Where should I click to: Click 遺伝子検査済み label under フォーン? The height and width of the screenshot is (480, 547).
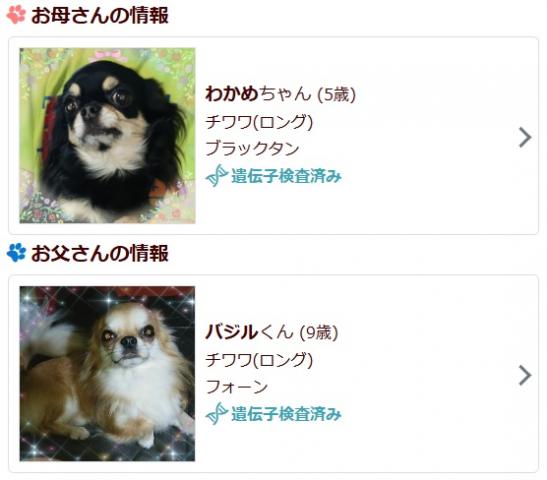click(286, 414)
